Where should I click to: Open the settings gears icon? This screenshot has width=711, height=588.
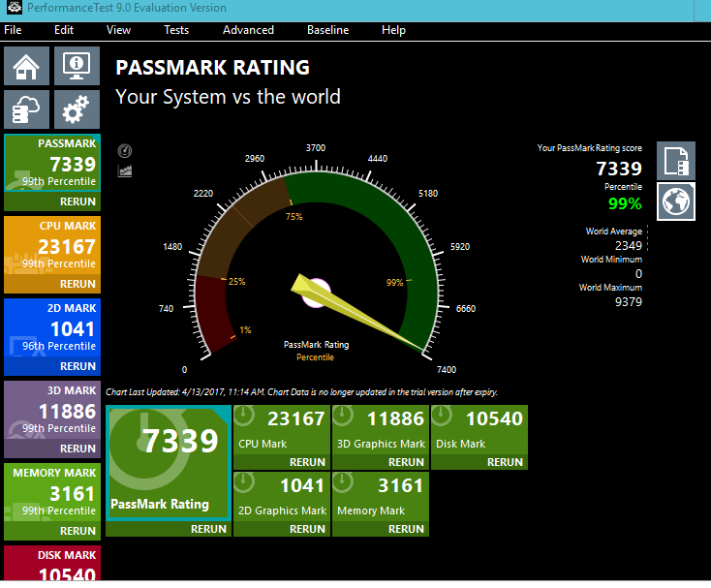[77, 109]
